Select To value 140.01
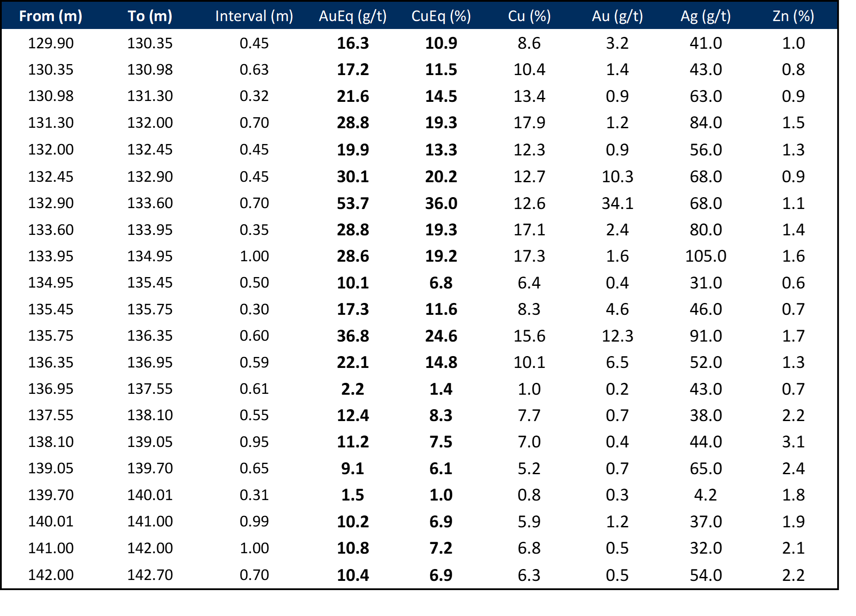 tap(150, 495)
